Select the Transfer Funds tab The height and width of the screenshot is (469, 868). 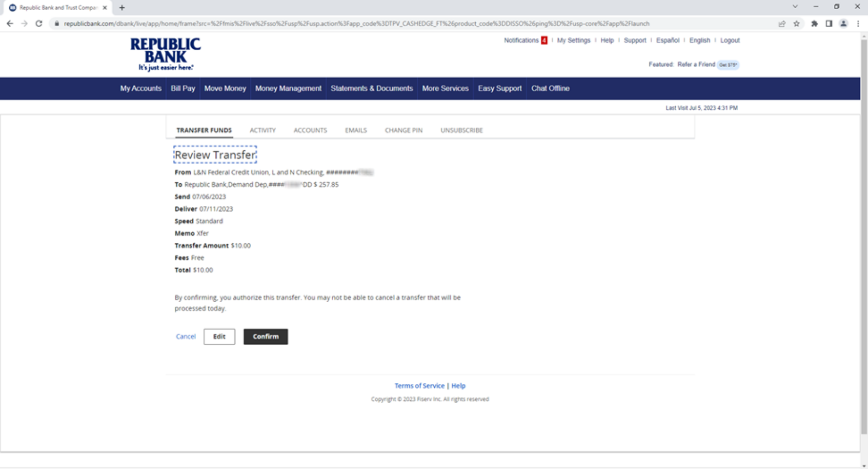[x=204, y=130]
